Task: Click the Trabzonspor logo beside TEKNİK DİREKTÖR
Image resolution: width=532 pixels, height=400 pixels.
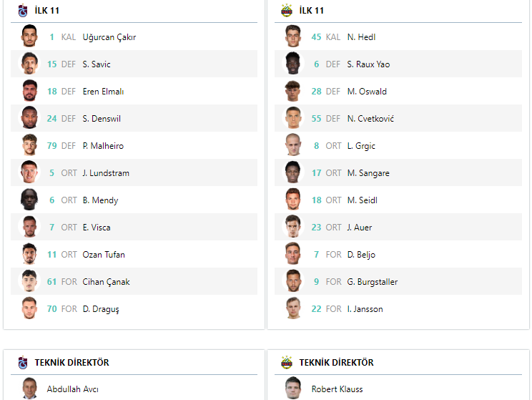Action: point(23,363)
